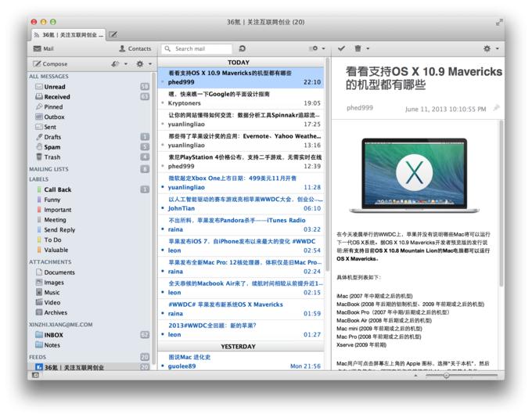This screenshot has width=532, height=418.
Task: Open new tab compose icon
Action: point(113,34)
